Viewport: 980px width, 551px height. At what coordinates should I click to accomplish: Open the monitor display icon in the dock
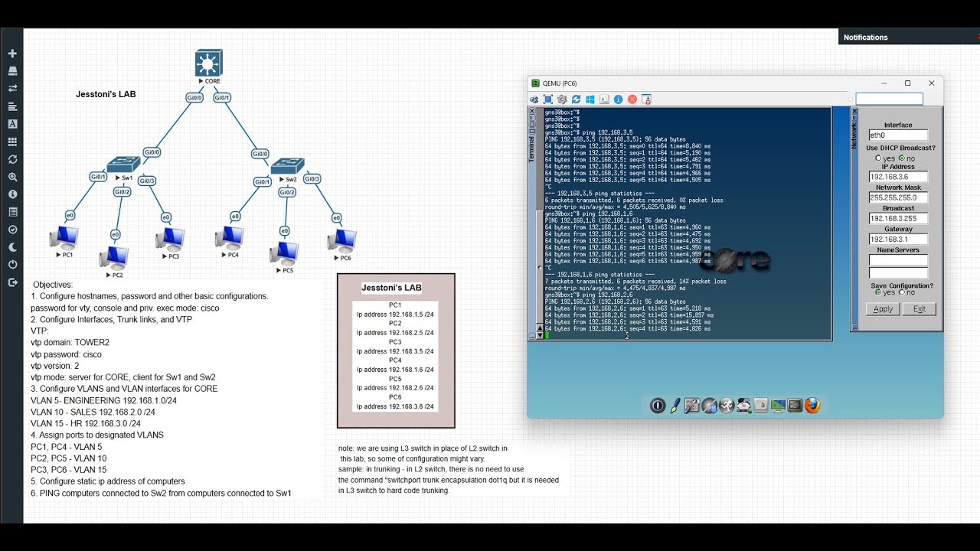point(778,406)
